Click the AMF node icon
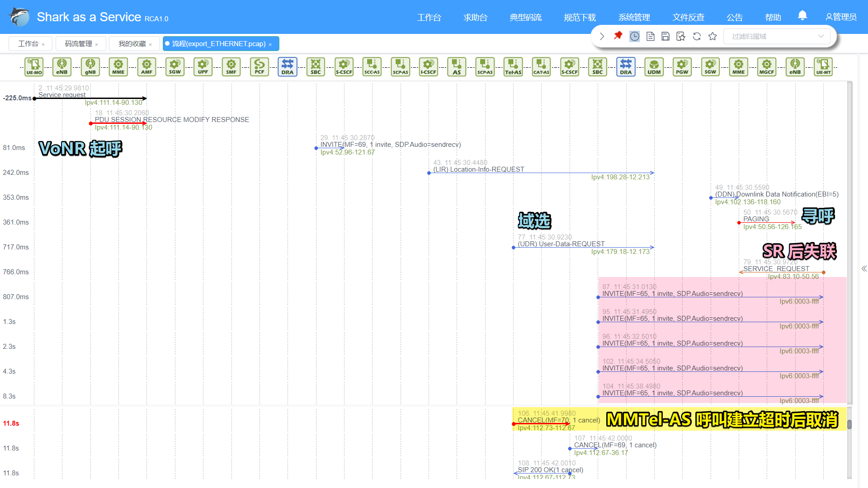868x488 pixels. [x=146, y=66]
